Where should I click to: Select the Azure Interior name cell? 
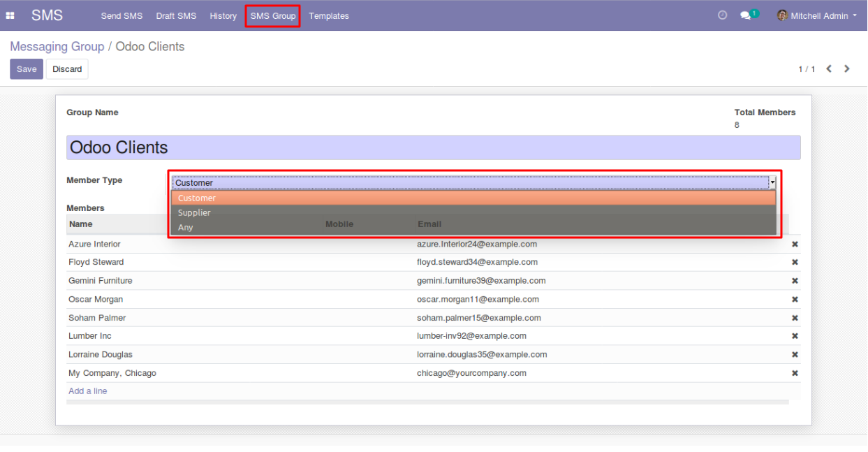point(94,244)
